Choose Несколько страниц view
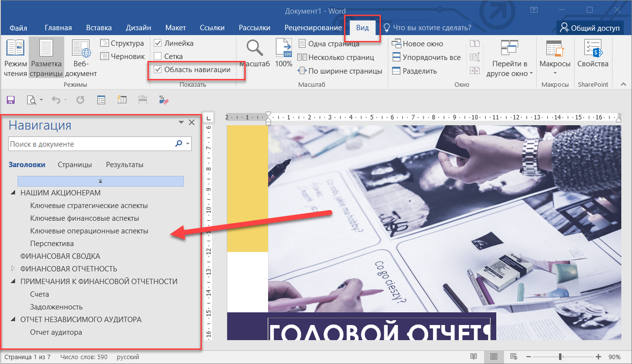Viewport: 632px width, 364px height. 336,57
